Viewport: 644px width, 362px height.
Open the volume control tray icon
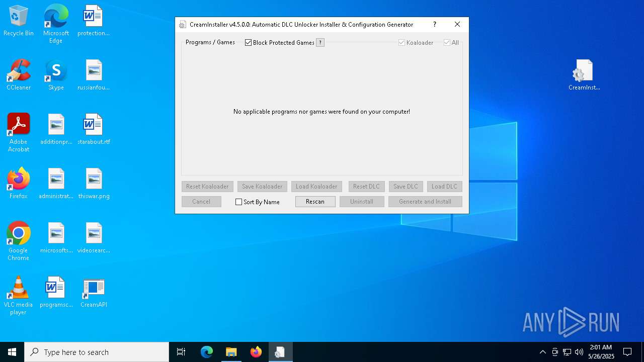pos(579,352)
